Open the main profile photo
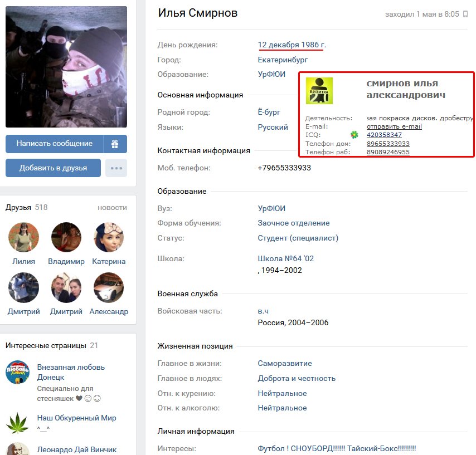Screen dimensions: 476x455 66,67
